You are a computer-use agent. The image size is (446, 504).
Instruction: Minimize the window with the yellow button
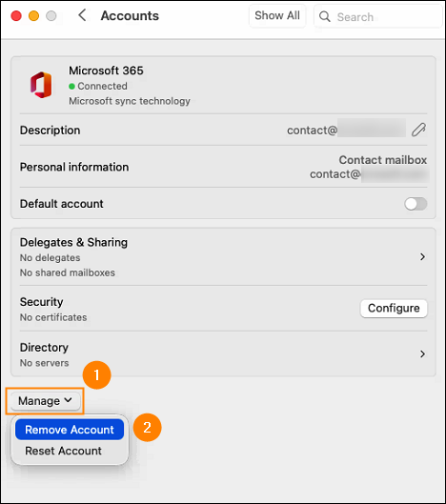(33, 16)
